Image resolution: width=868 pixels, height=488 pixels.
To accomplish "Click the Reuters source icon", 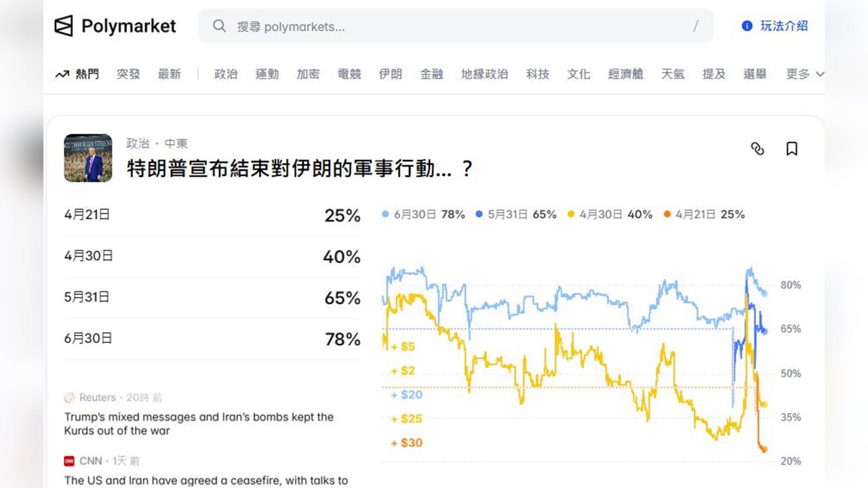I will coord(69,397).
